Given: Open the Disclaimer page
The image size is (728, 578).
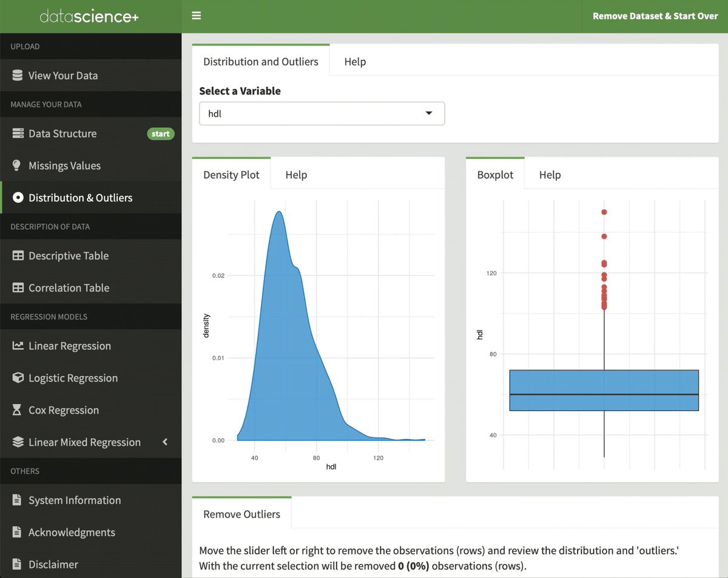Looking at the screenshot, I should point(91,565).
